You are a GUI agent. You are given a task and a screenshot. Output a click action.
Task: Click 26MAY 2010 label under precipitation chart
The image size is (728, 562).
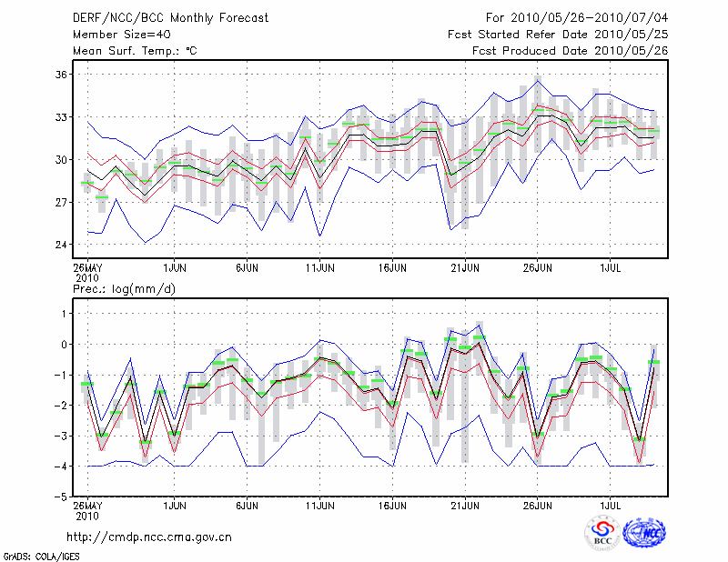[x=87, y=508]
